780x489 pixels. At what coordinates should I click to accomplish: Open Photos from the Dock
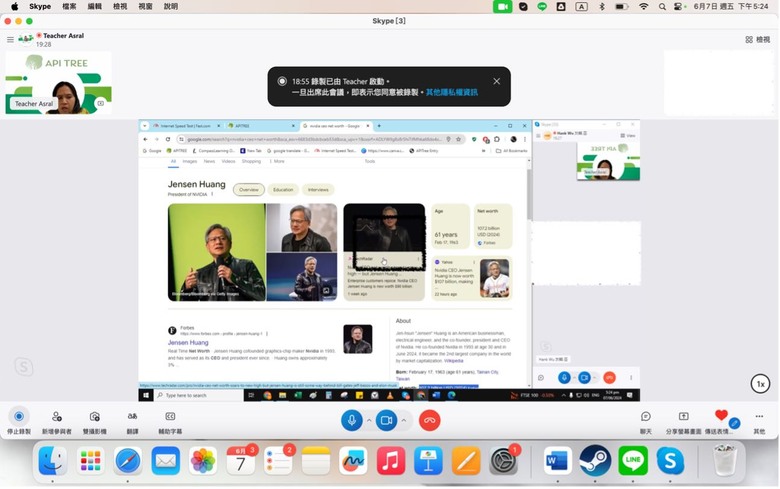tap(203, 461)
